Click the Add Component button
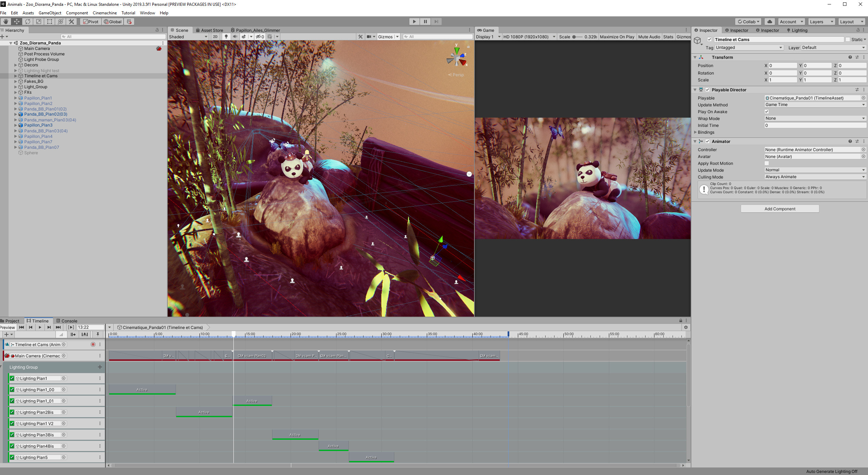 tap(780, 209)
